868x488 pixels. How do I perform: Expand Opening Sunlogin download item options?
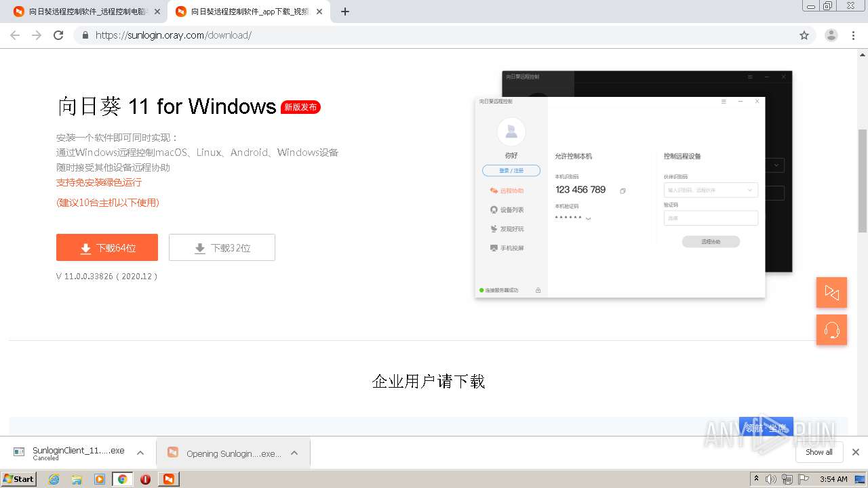(x=294, y=453)
